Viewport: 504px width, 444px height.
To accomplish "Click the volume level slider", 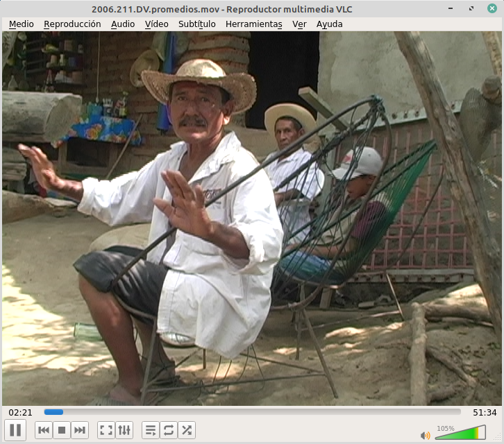I will point(460,434).
